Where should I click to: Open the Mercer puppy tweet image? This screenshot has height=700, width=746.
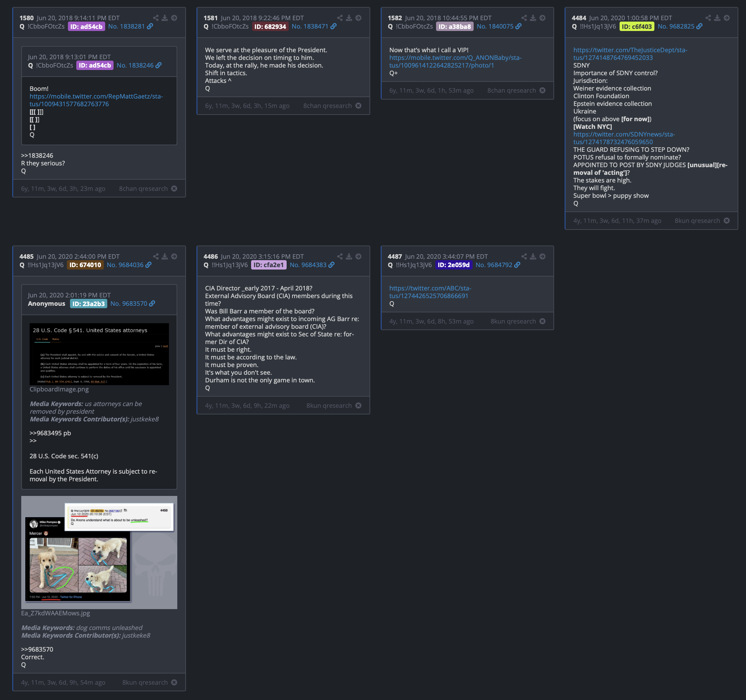pyautogui.click(x=99, y=552)
